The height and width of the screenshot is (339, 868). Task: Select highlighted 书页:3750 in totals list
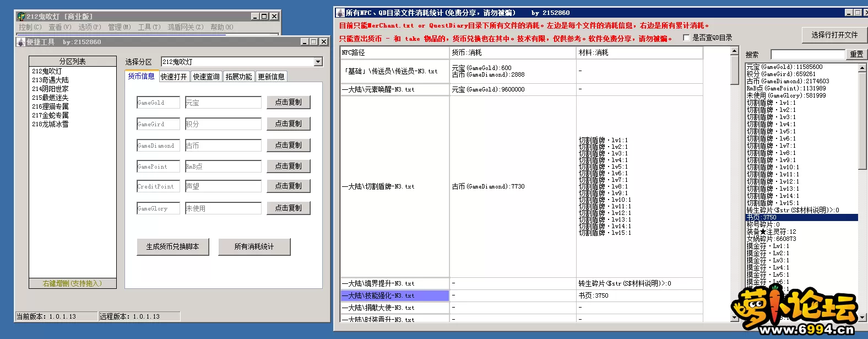pos(801,217)
